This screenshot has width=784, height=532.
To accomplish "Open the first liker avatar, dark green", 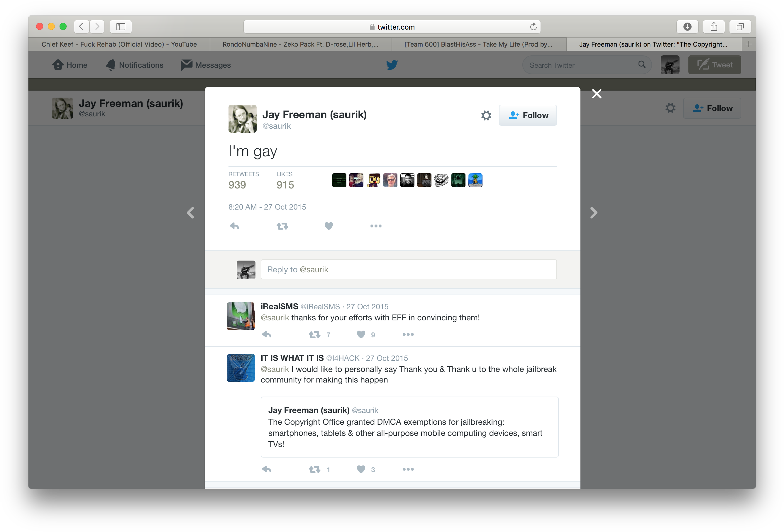I will [339, 180].
